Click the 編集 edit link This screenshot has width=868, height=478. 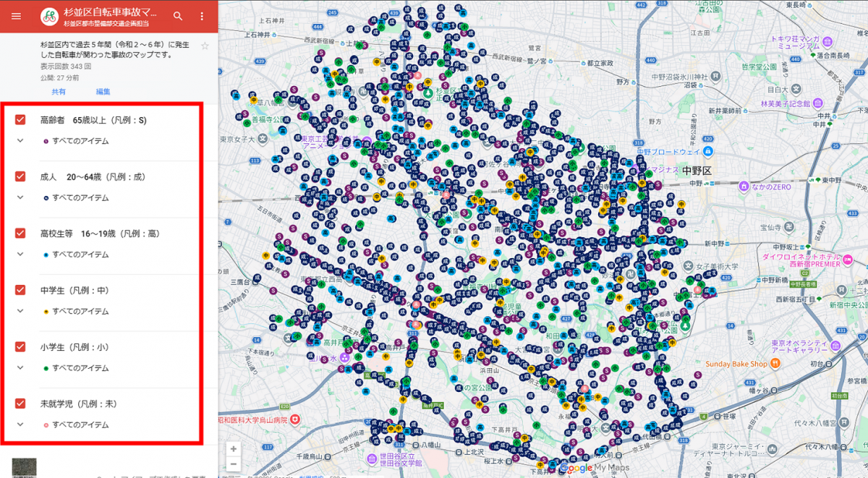[x=103, y=92]
